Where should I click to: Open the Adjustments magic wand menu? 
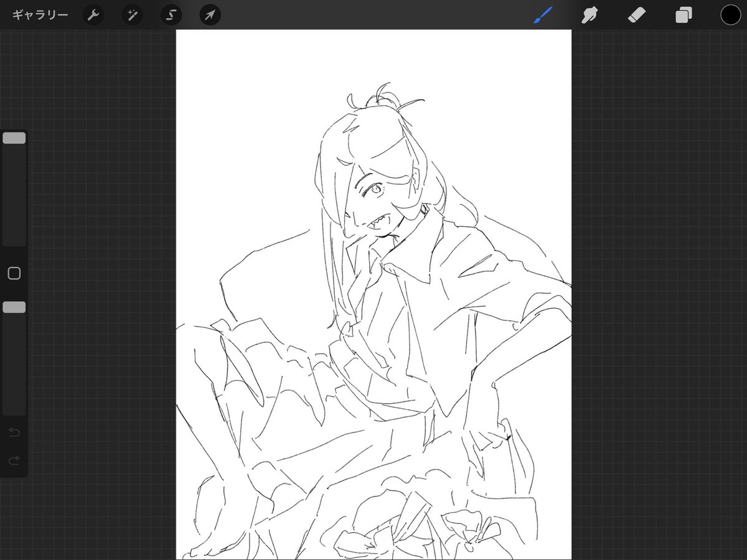[132, 15]
